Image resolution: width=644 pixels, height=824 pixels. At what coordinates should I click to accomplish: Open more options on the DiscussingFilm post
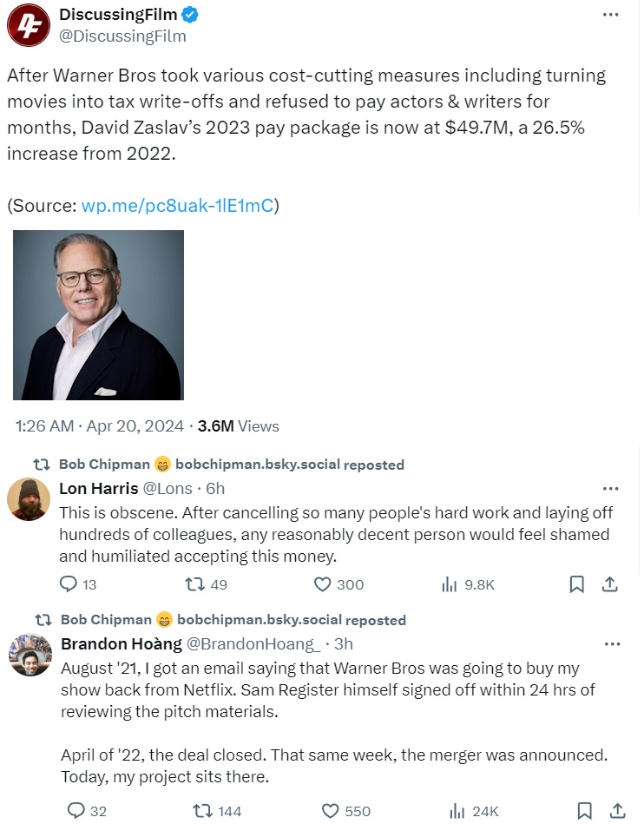(611, 15)
